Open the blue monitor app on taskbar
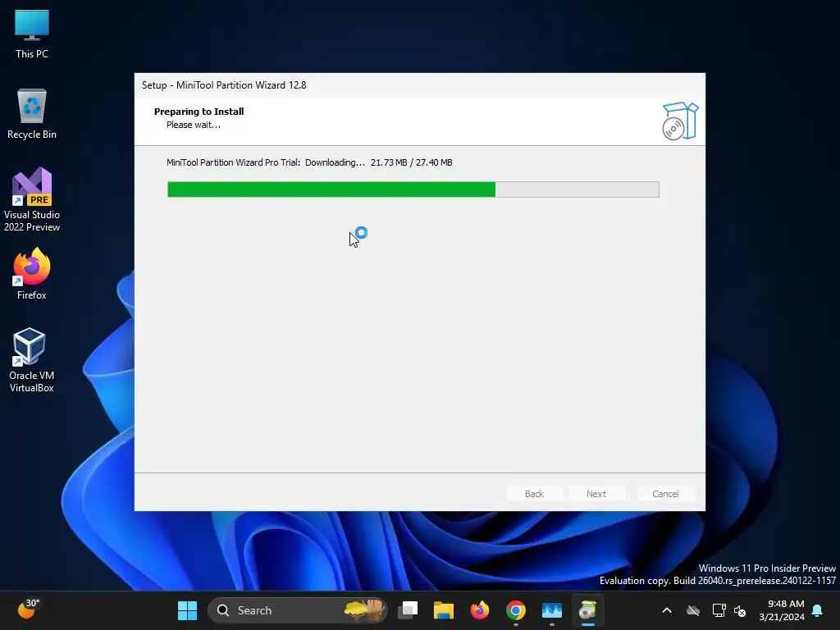 pyautogui.click(x=552, y=610)
